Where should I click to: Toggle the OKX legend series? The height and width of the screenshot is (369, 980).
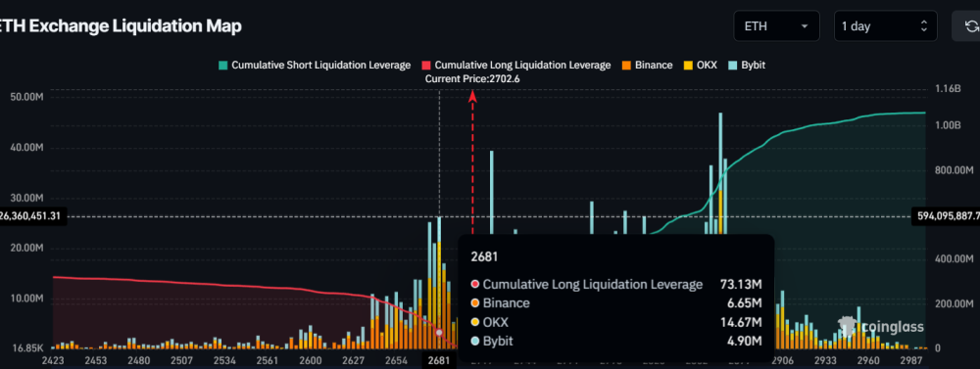pyautogui.click(x=700, y=65)
